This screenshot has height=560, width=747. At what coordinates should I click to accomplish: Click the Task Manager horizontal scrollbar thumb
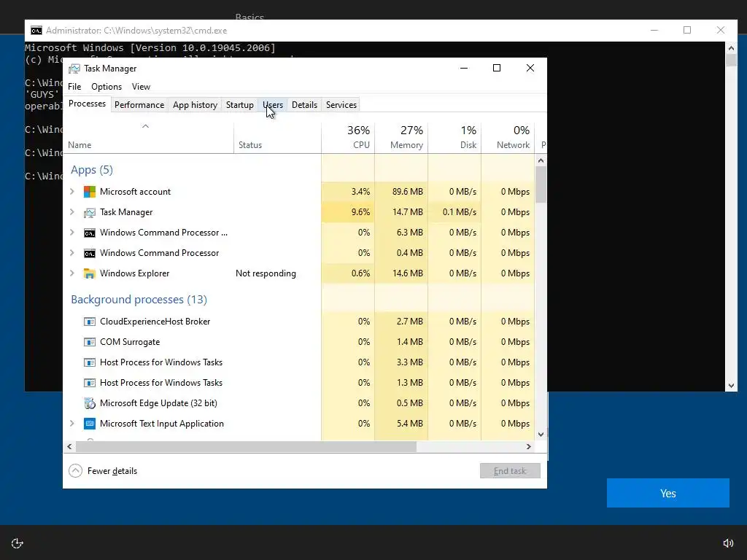[246, 447]
